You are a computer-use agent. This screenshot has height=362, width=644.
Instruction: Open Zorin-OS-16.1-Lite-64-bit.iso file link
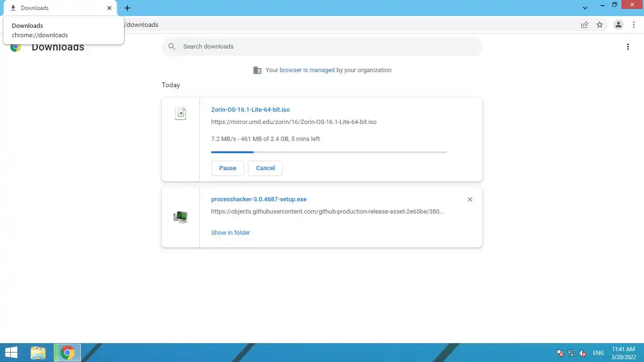tap(250, 109)
